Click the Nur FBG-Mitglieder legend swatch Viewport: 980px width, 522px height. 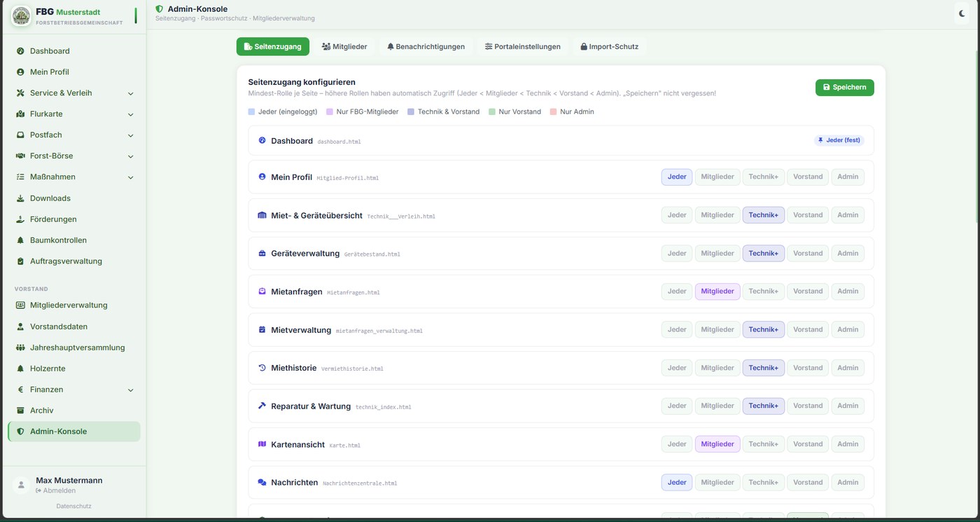pyautogui.click(x=330, y=111)
